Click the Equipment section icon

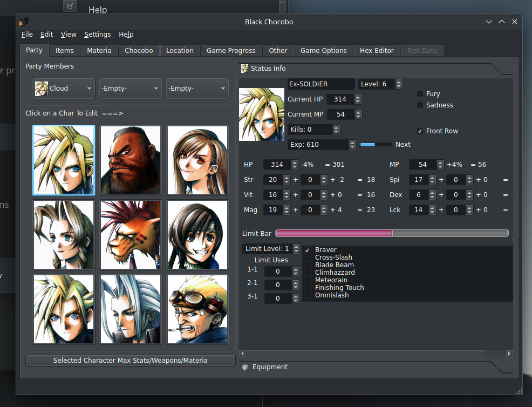(245, 367)
